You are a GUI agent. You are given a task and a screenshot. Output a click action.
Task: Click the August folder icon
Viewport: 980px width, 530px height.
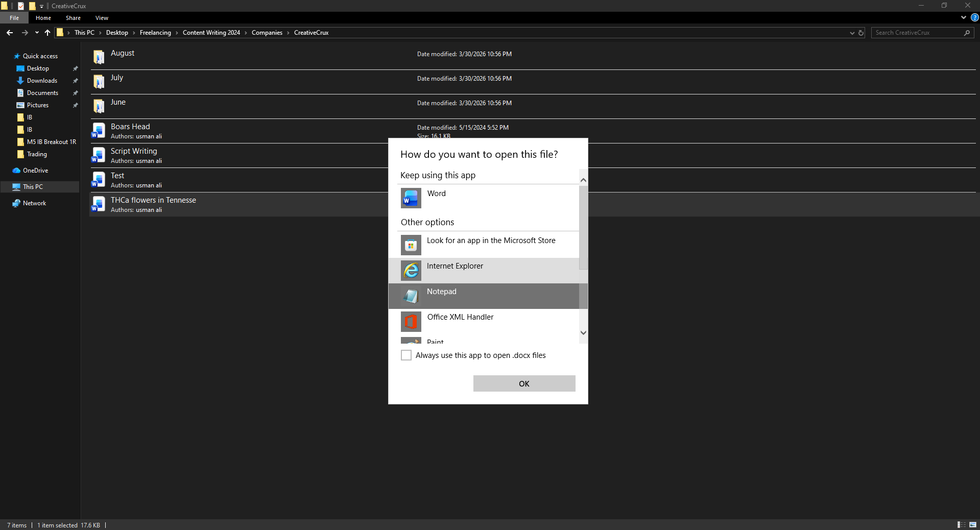pos(99,57)
